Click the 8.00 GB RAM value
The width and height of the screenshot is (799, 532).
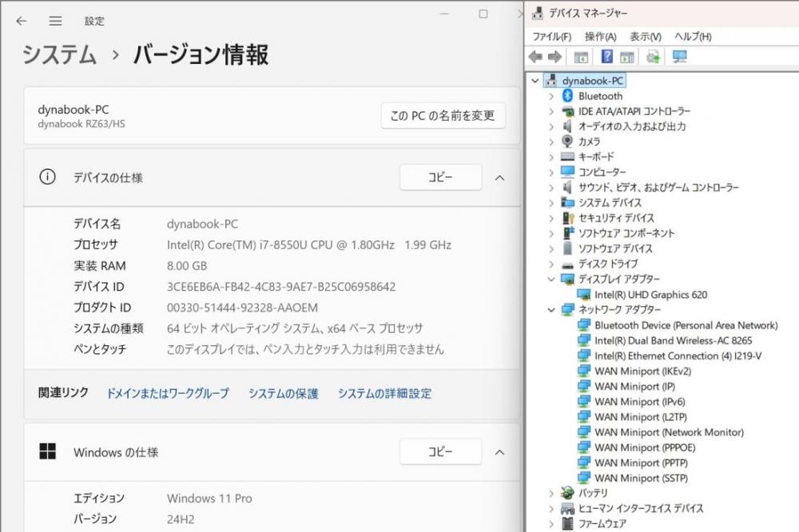click(x=187, y=265)
